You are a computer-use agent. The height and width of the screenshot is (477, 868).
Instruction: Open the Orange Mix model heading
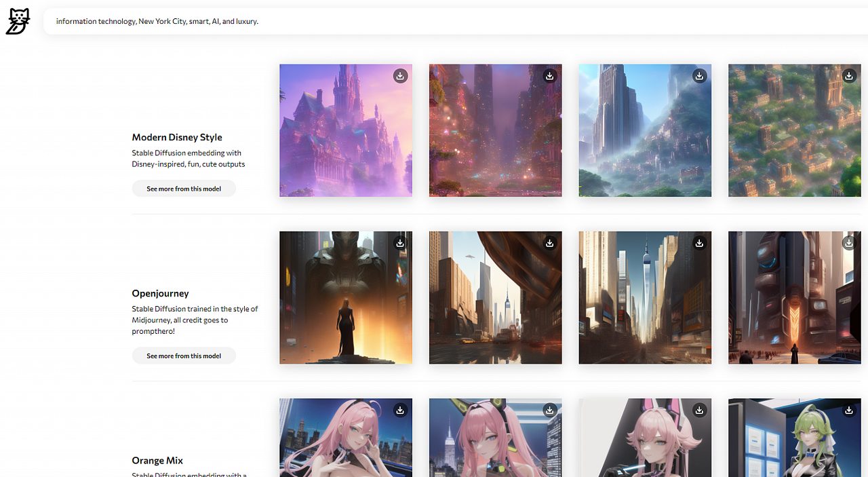click(x=157, y=460)
